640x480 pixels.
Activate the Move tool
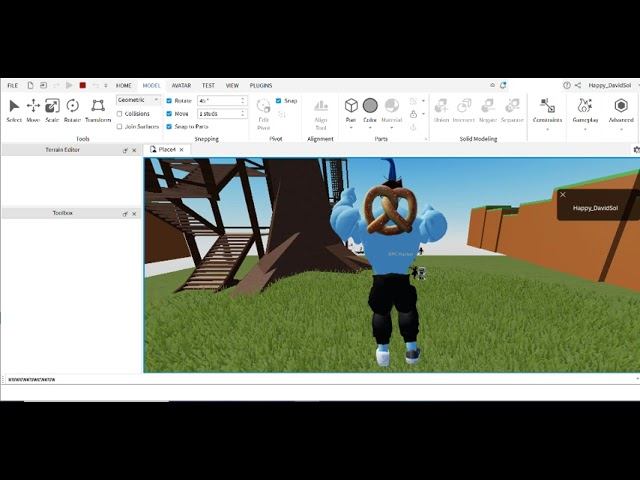33,110
